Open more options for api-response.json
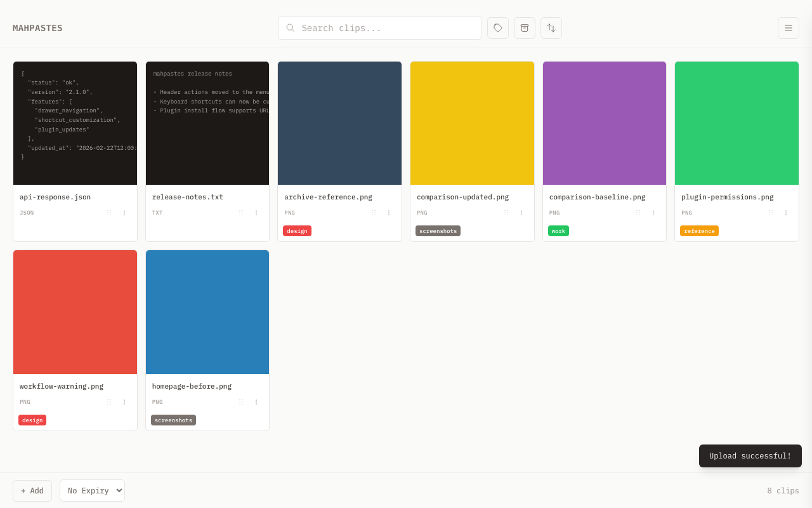Viewport: 812px width, 508px height. tap(124, 213)
